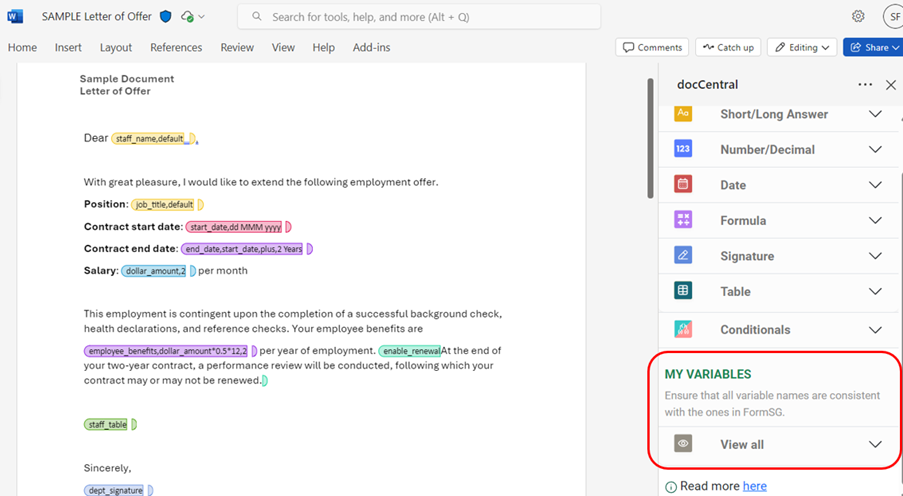This screenshot has height=496, width=903.
Task: Expand the View all variables list
Action: tap(875, 444)
